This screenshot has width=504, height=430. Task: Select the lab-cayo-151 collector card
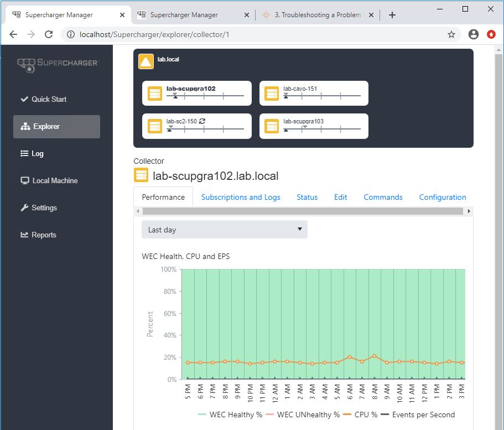coord(314,94)
